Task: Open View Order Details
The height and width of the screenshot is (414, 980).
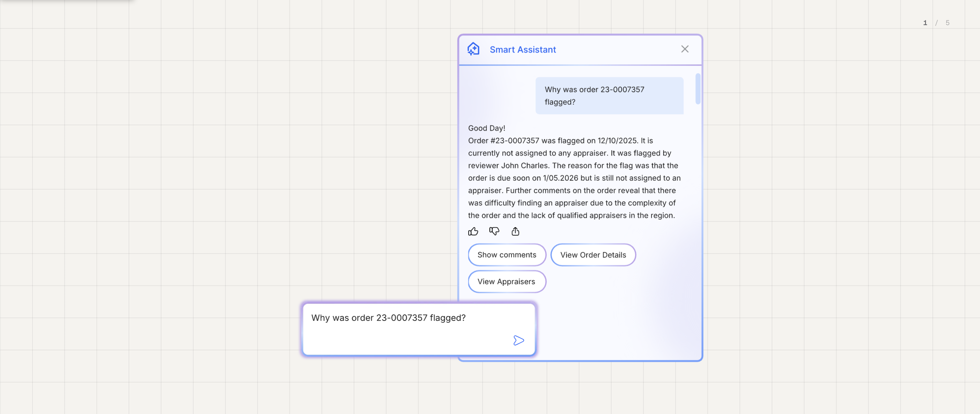Action: coord(593,255)
